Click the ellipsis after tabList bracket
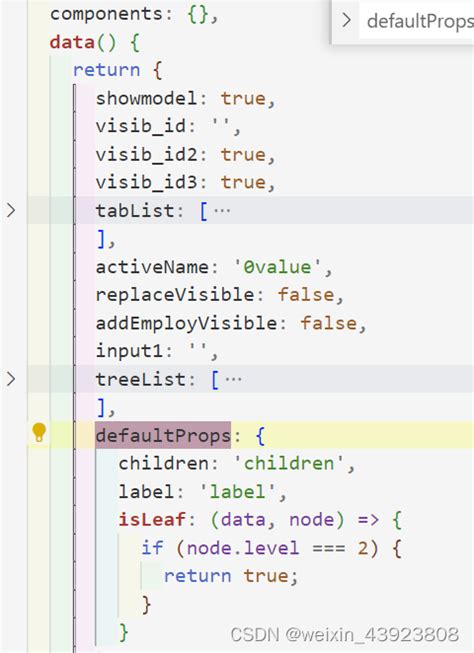The height and width of the screenshot is (653, 474). tap(222, 211)
